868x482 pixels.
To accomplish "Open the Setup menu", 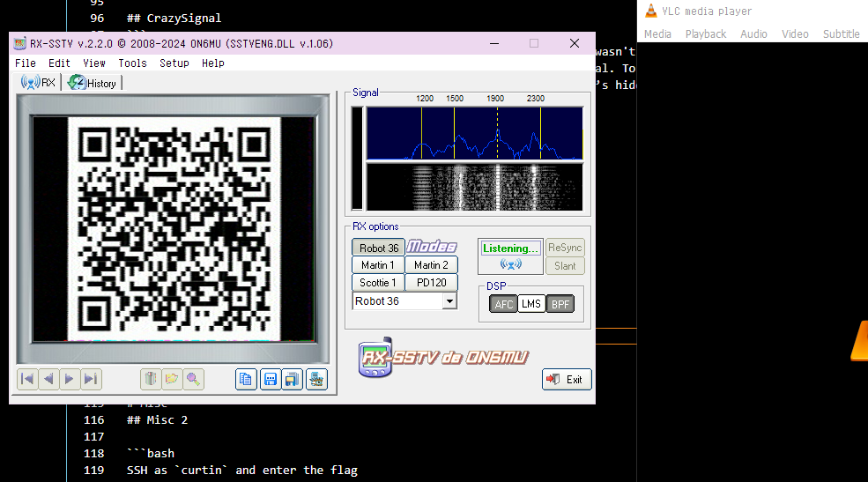I will (x=174, y=63).
